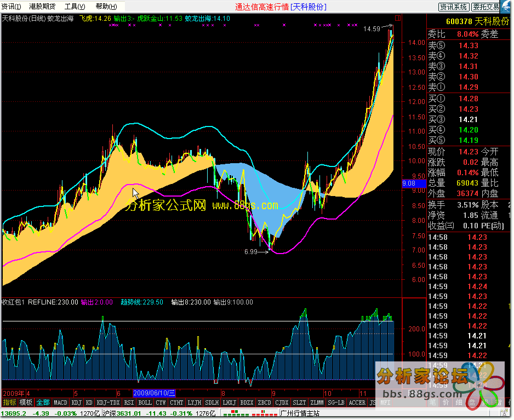The width and height of the screenshot is (514, 420).
Task: Click the 卖⑤ price 14.33
Action: coord(469,45)
